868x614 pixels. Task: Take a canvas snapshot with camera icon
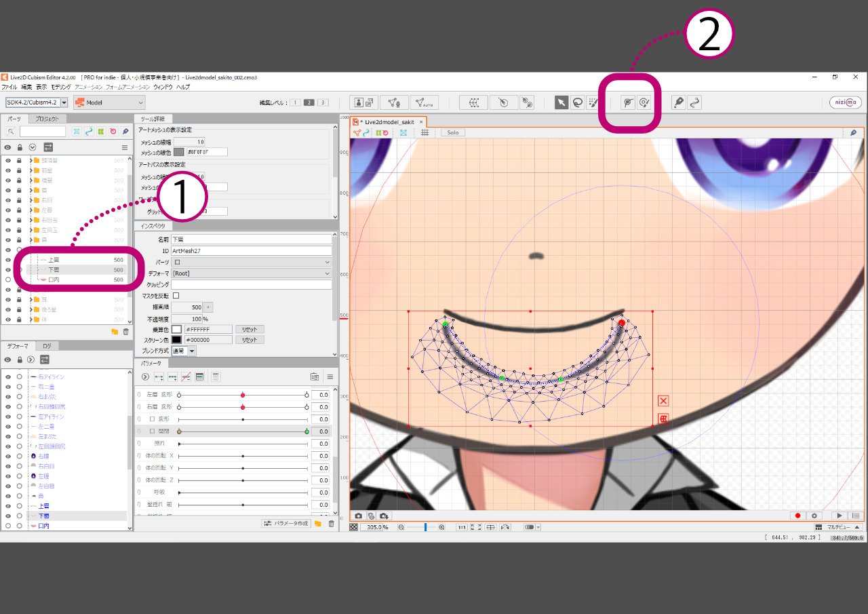pos(358,516)
